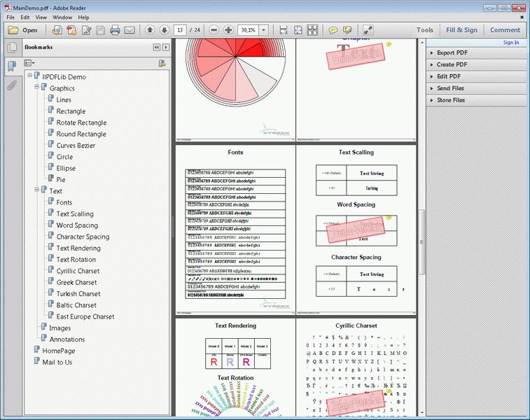The width and height of the screenshot is (530, 420).
Task: Click the scroll down arrow of document
Action: [421, 413]
